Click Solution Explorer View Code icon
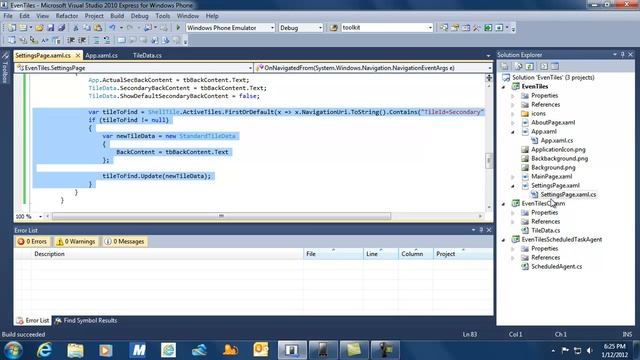This screenshot has width=640, height=360. (x=544, y=66)
